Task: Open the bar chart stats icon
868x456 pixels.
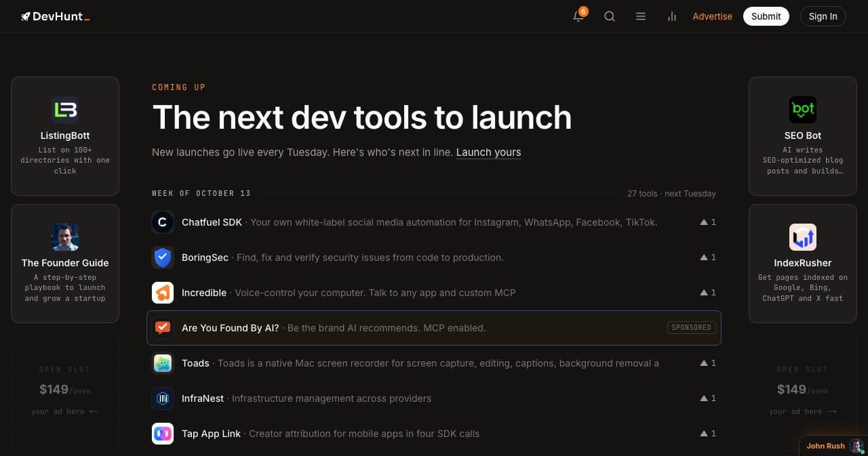Action: tap(672, 16)
